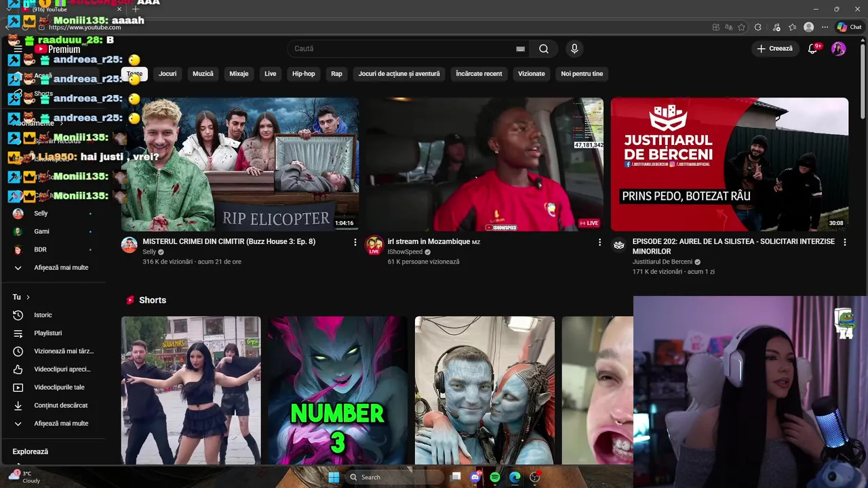The image size is (868, 488).
Task: Open Edge media control music icon
Action: [775, 27]
